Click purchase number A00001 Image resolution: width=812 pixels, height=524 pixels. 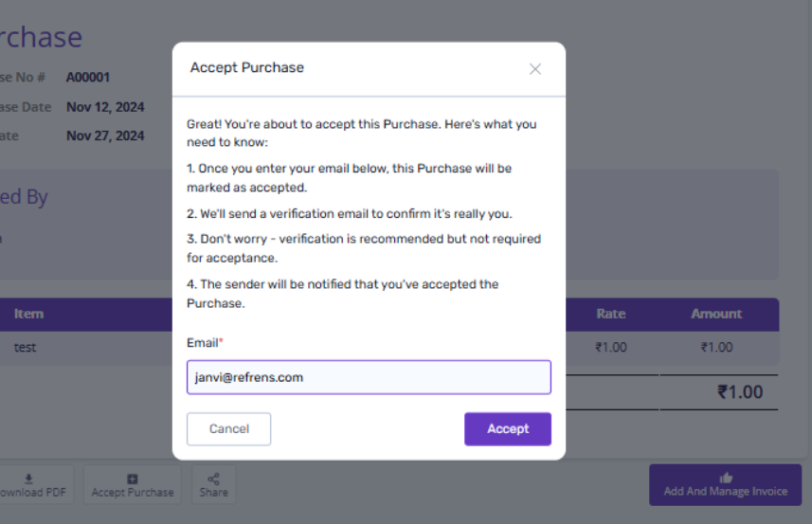[x=88, y=77]
